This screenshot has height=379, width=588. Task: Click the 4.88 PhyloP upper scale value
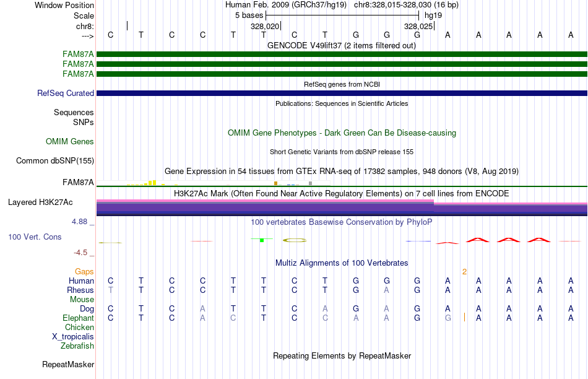coord(79,222)
